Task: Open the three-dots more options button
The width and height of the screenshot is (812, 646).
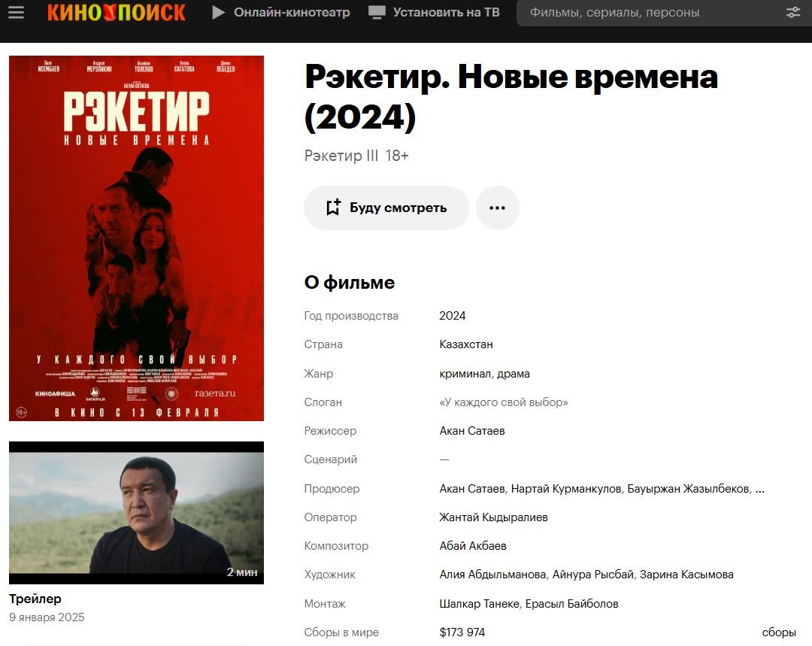Action: (x=497, y=208)
